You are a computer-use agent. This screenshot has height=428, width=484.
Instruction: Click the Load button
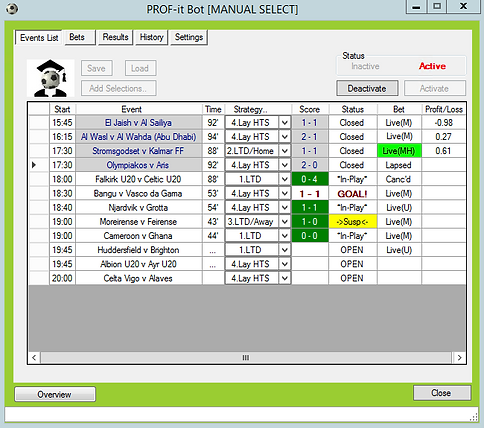[140, 68]
